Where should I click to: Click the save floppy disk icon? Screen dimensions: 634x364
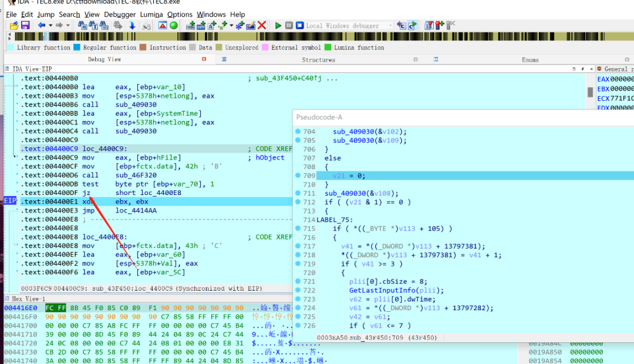pos(25,25)
